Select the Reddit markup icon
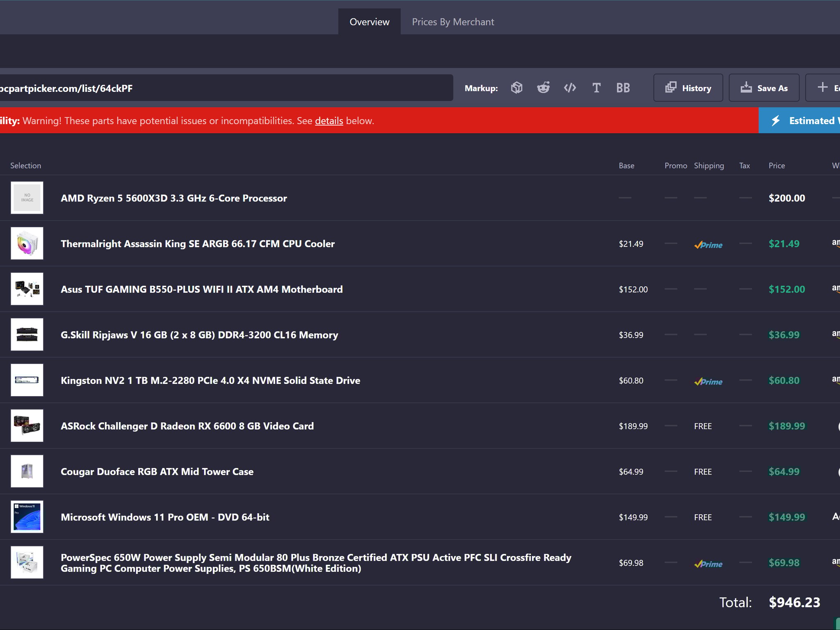 point(543,88)
